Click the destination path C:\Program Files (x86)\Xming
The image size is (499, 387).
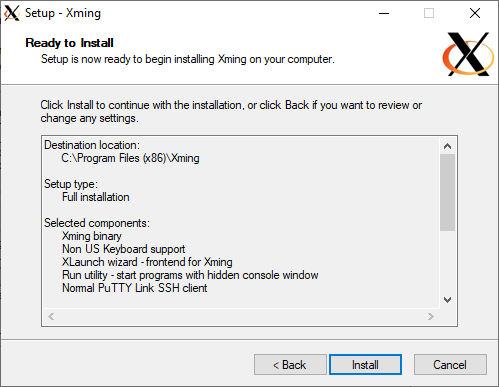coord(130,158)
